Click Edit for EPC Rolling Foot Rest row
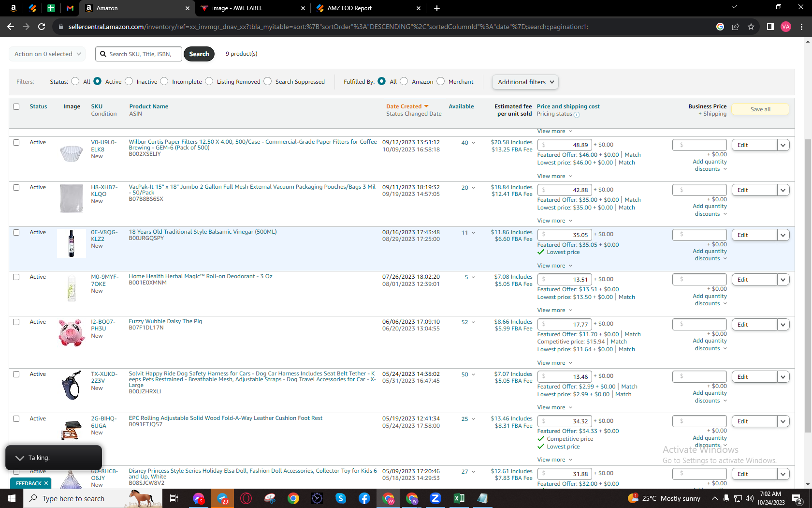Screen dimensions: 812x508 coord(754,421)
